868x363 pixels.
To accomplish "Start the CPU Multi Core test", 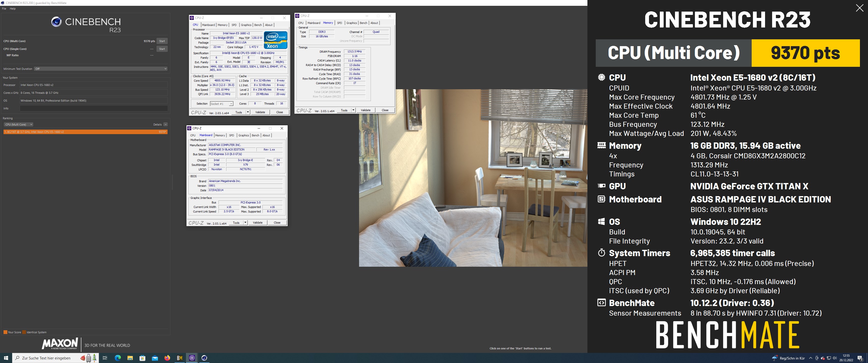I will point(162,41).
